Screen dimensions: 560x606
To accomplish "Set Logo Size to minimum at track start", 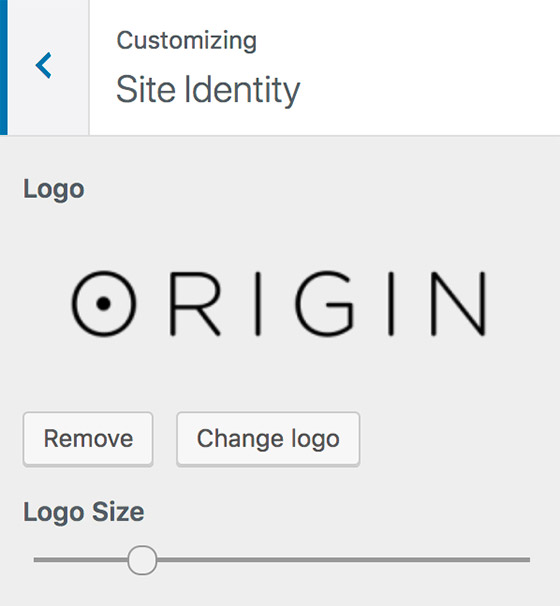I will coord(36,560).
